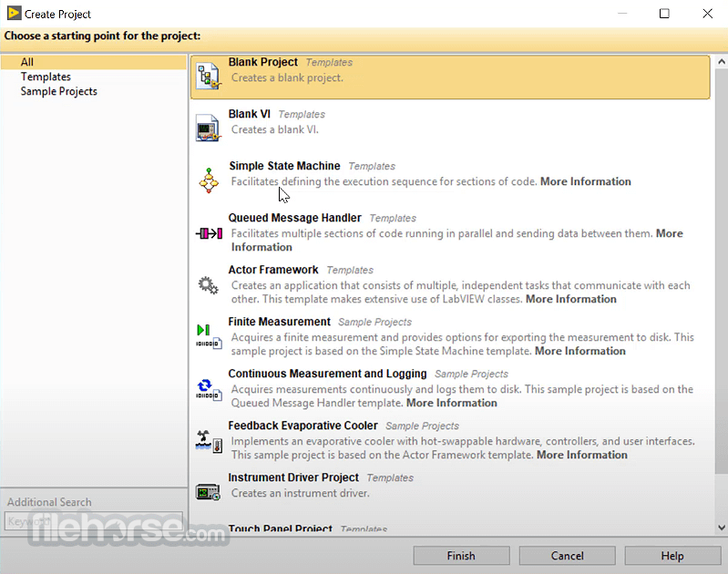
Task: Select the Simple State Machine flowchart icon
Action: pyautogui.click(x=209, y=180)
